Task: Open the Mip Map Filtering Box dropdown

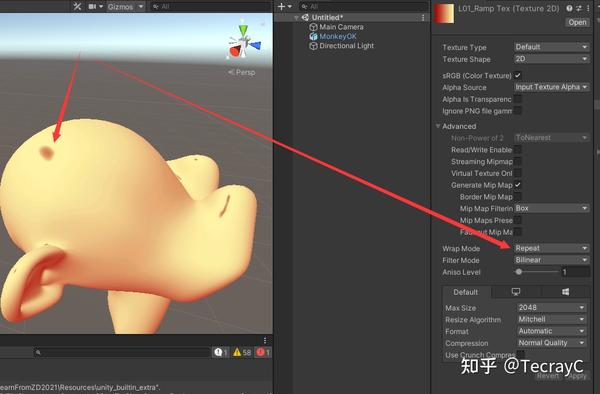Action: tap(551, 208)
